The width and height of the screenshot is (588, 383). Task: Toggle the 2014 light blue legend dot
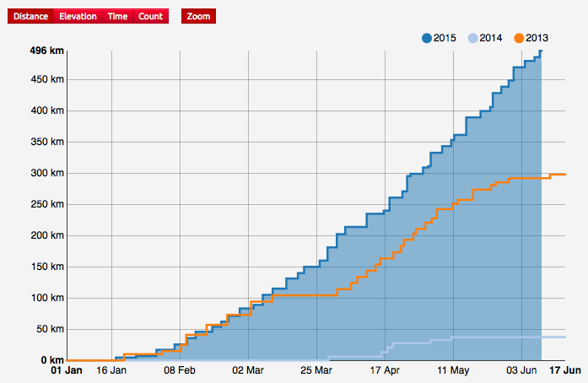(x=472, y=37)
